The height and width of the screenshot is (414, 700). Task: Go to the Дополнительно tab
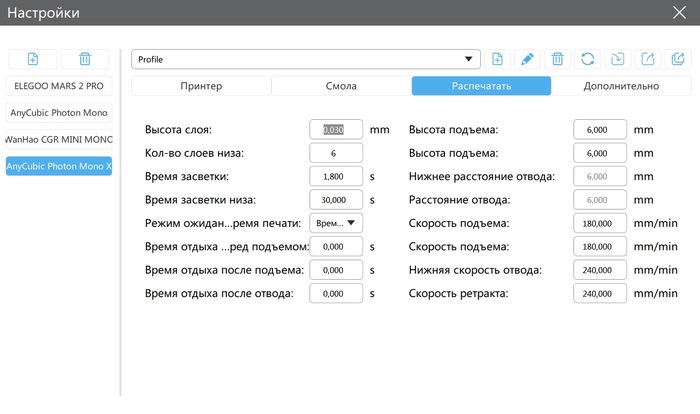pos(621,86)
